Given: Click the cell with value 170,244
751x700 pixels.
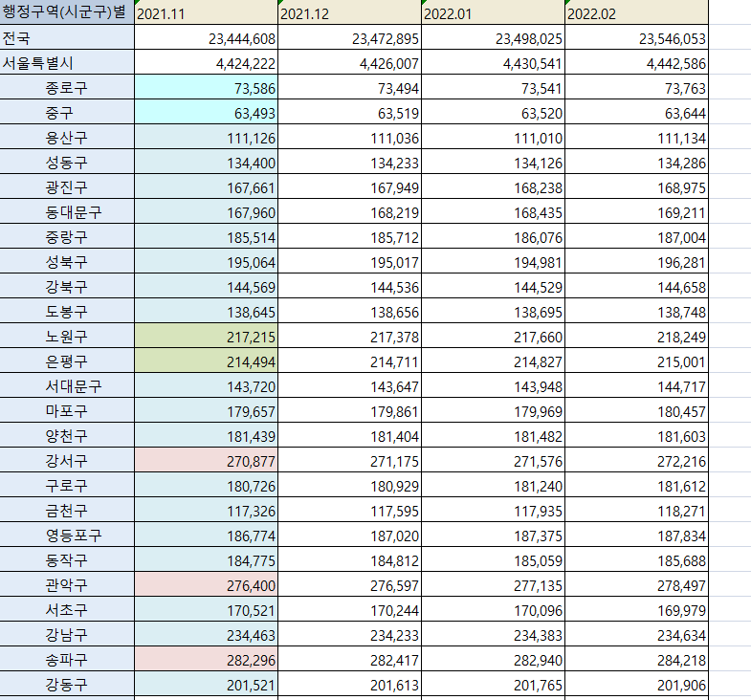Looking at the screenshot, I should pyautogui.click(x=349, y=609).
